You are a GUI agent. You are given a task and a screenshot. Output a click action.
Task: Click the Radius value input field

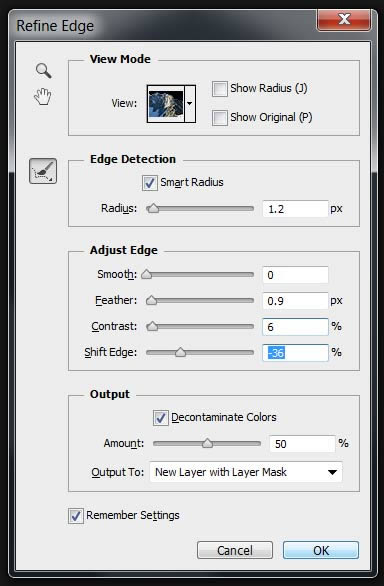295,209
